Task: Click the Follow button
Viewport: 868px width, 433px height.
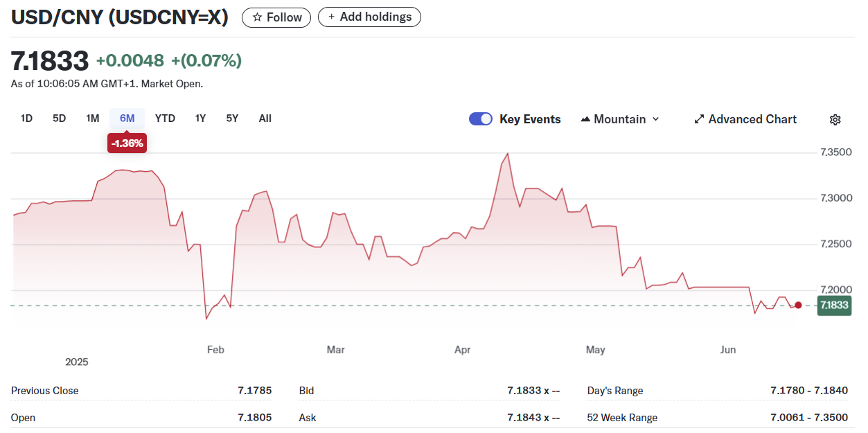Action: tap(276, 17)
